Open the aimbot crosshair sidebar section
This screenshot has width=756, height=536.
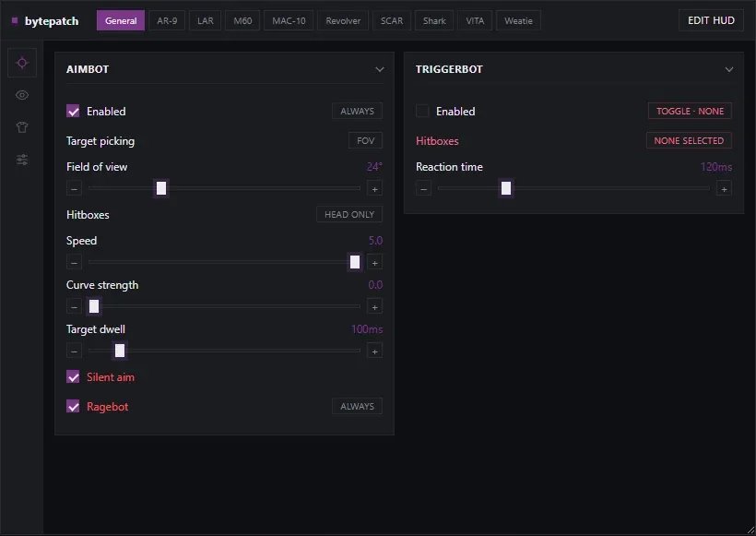coord(22,63)
